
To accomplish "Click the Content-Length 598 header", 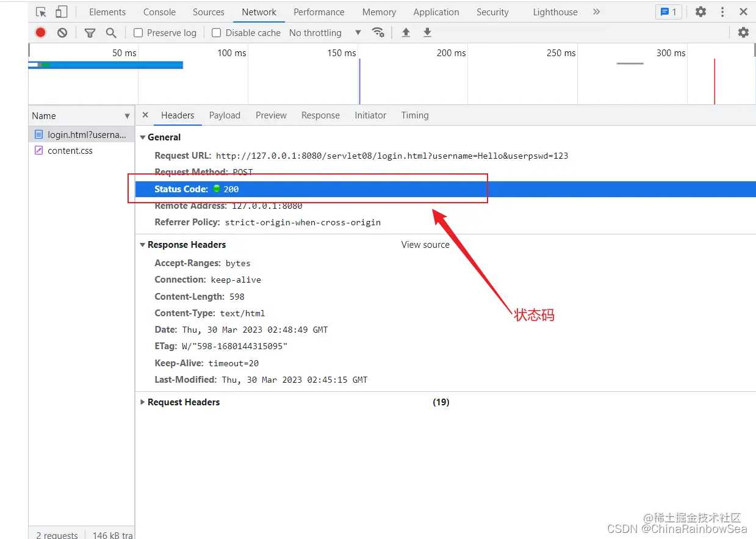I will click(200, 297).
